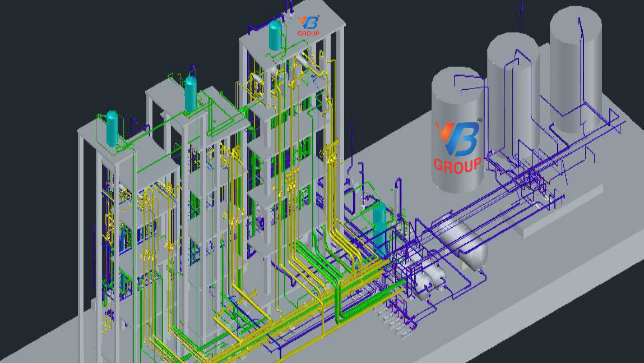The image size is (644, 363).
Task: Pick the middle vertical storage tank
Action: coord(513,97)
